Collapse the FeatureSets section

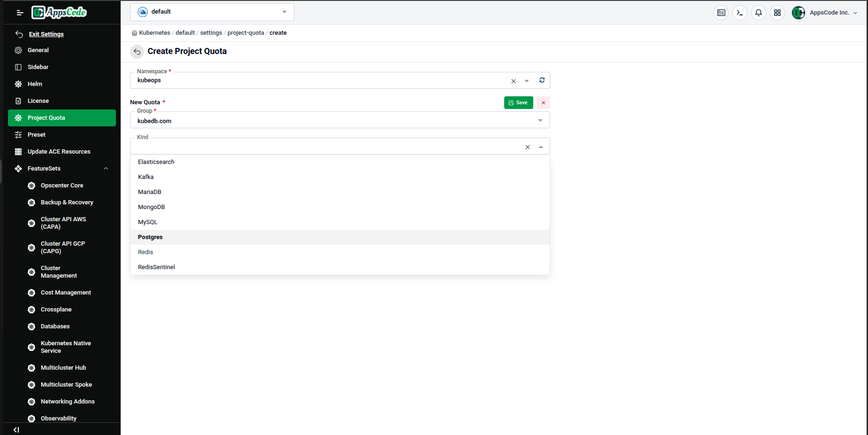pos(106,168)
